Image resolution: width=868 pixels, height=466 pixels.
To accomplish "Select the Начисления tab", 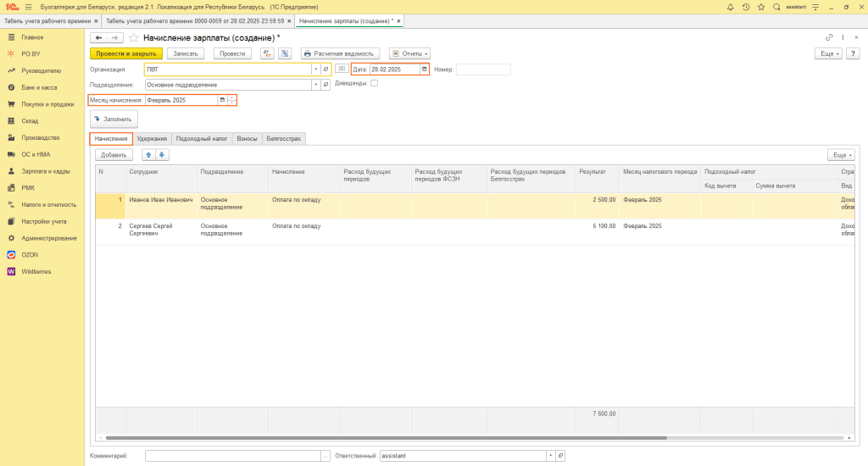I will (111, 138).
